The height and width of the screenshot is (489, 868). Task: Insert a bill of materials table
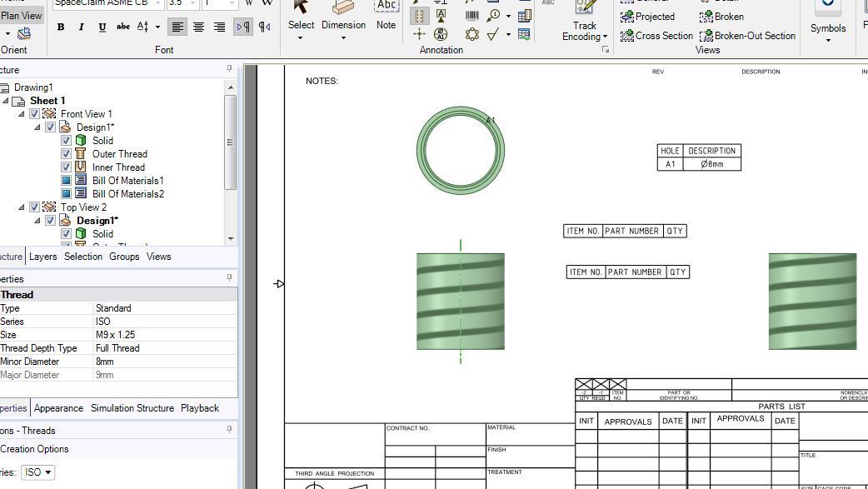(524, 16)
